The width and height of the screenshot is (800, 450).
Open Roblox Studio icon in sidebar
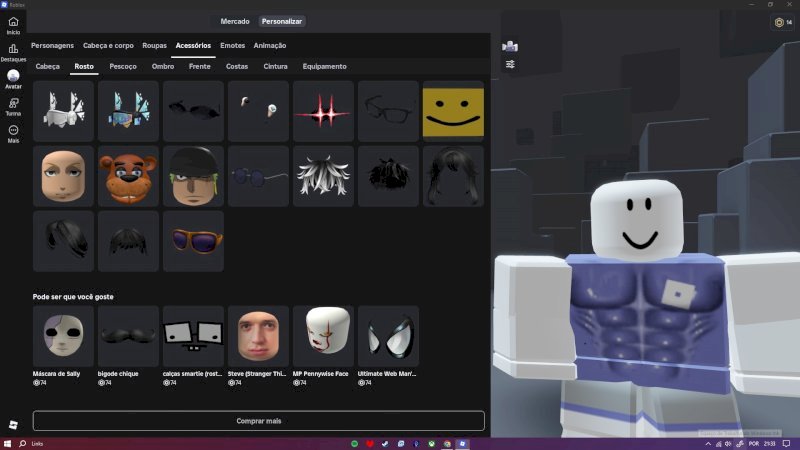pos(13,424)
